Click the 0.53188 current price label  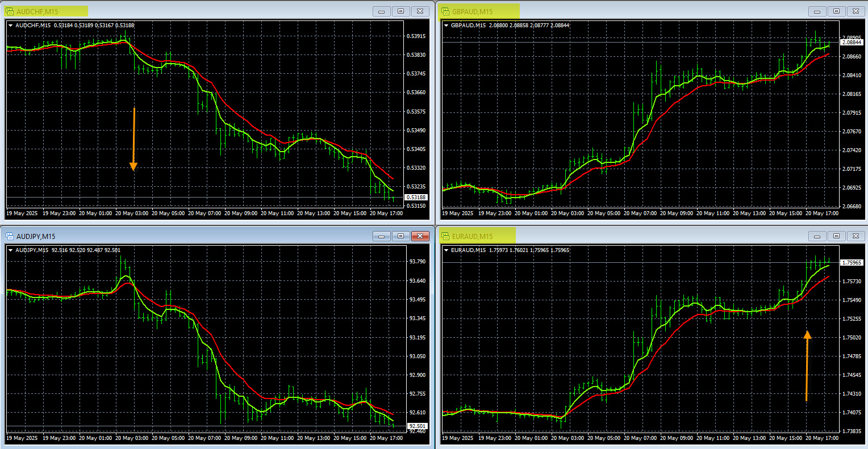pos(416,198)
